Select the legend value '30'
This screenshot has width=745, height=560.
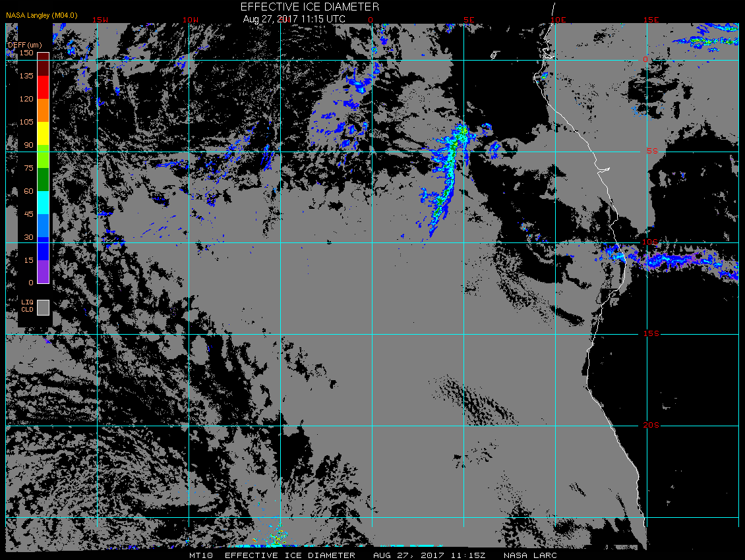[29, 237]
